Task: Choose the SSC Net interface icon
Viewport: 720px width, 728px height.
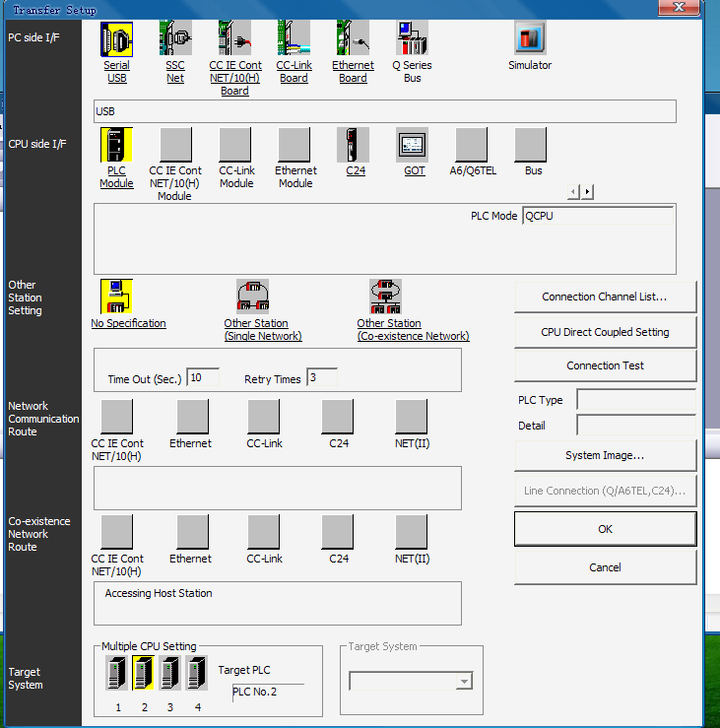Action: pos(175,39)
